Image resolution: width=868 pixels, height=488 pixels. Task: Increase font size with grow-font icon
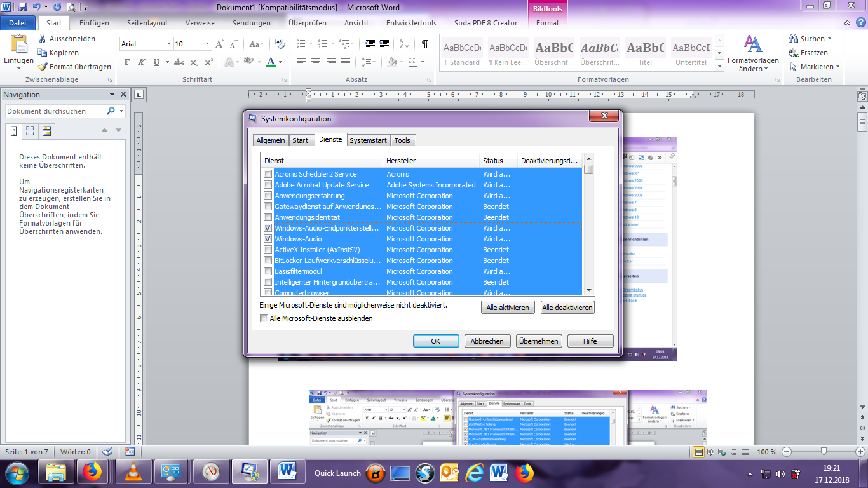coord(220,44)
